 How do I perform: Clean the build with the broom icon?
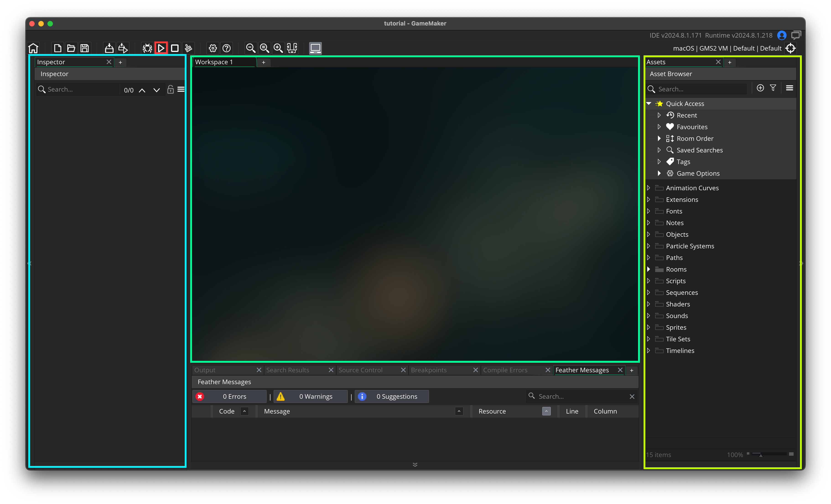click(189, 48)
